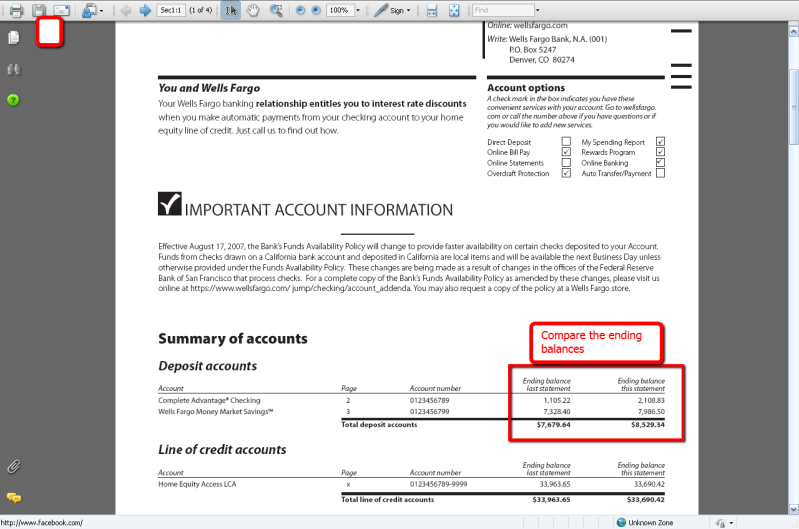Click the Account options heading

tap(526, 88)
